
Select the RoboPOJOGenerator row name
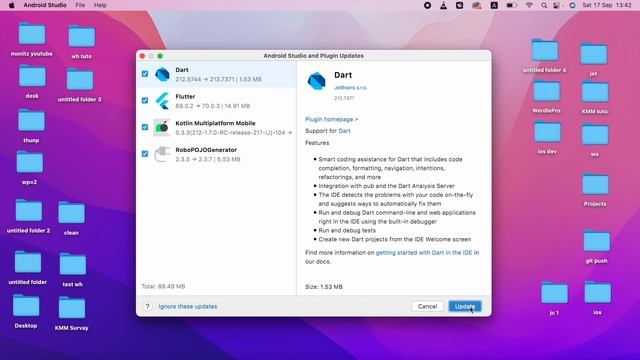point(206,150)
